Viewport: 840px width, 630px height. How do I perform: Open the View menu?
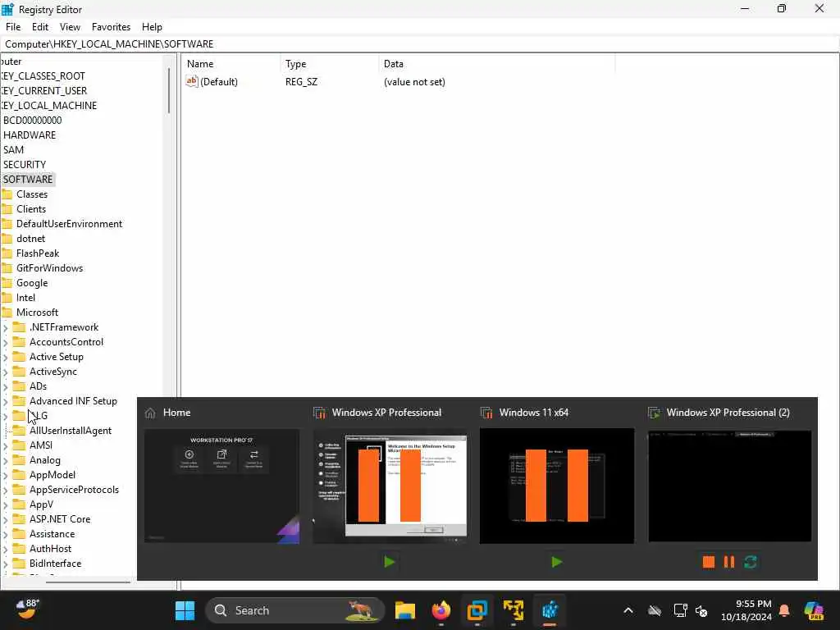[x=70, y=27]
